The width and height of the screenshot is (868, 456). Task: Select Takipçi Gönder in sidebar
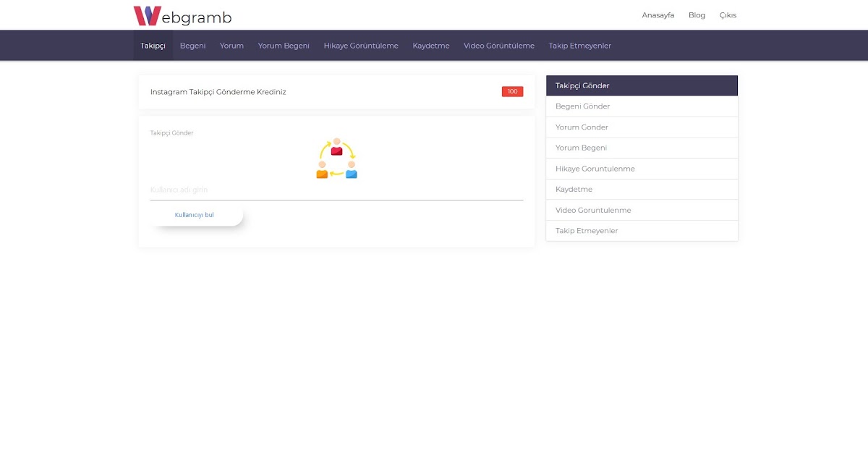coord(642,85)
